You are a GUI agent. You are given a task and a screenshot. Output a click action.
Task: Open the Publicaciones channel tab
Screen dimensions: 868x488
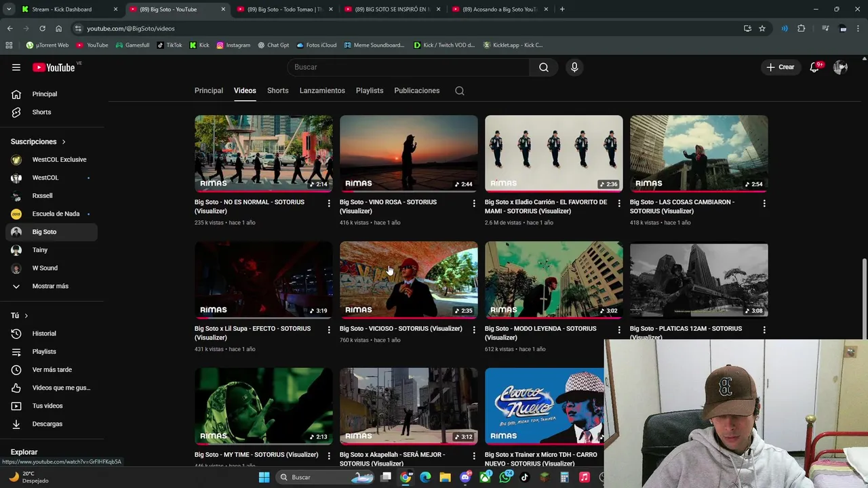[417, 91]
